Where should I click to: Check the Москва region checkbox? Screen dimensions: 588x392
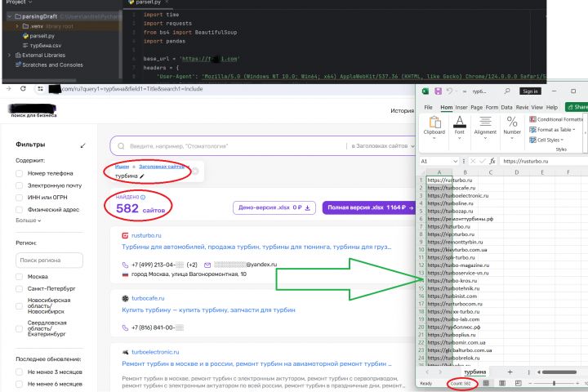(x=19, y=277)
